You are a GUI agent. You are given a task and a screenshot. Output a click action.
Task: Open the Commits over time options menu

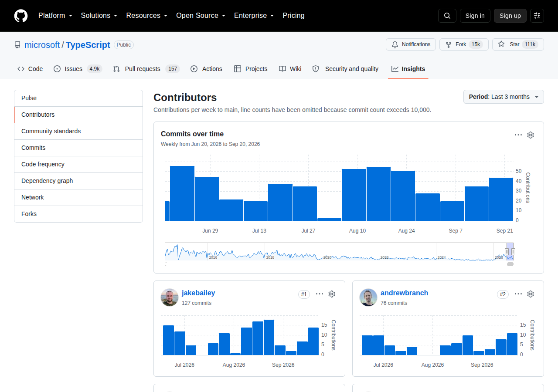pos(518,135)
